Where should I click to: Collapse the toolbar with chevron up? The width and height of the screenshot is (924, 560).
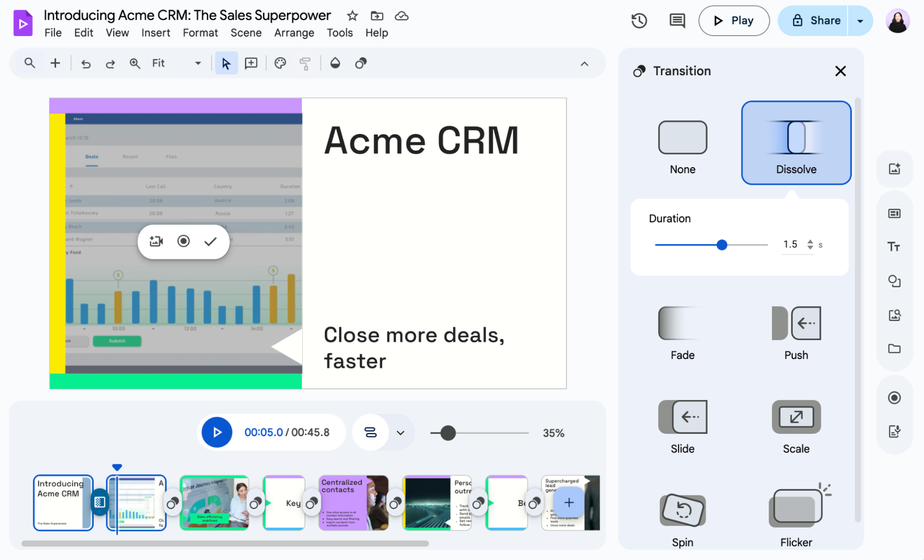584,64
